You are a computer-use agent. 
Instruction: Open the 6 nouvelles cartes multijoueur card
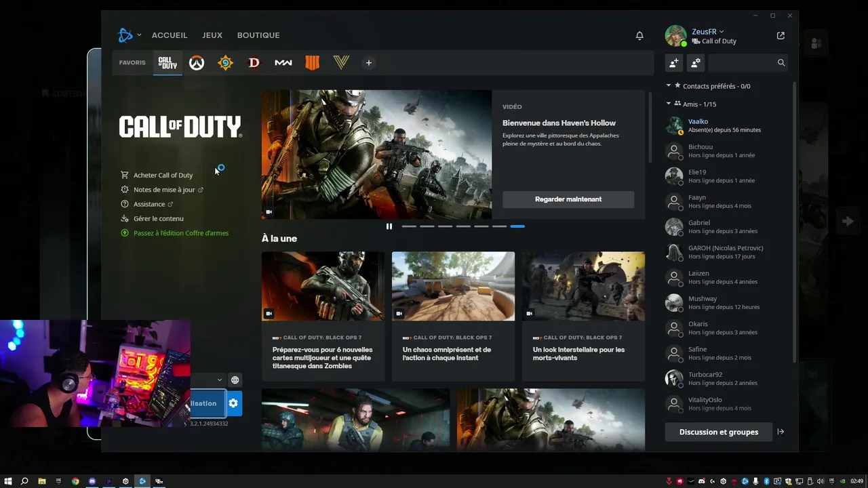point(323,316)
